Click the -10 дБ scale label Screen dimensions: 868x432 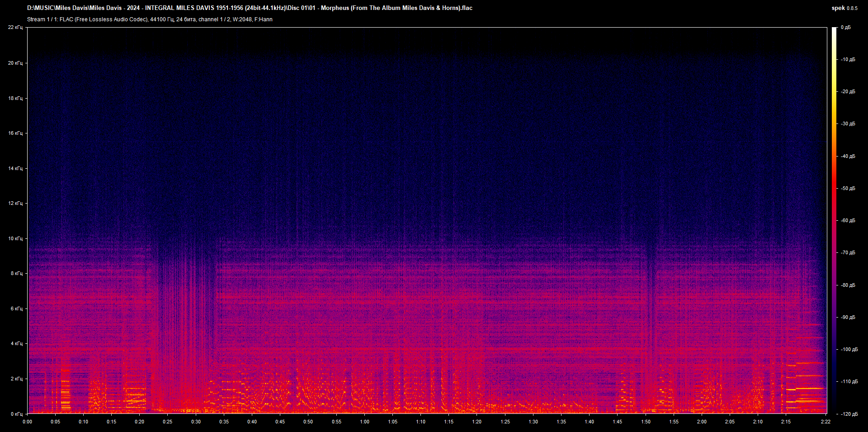click(x=848, y=60)
